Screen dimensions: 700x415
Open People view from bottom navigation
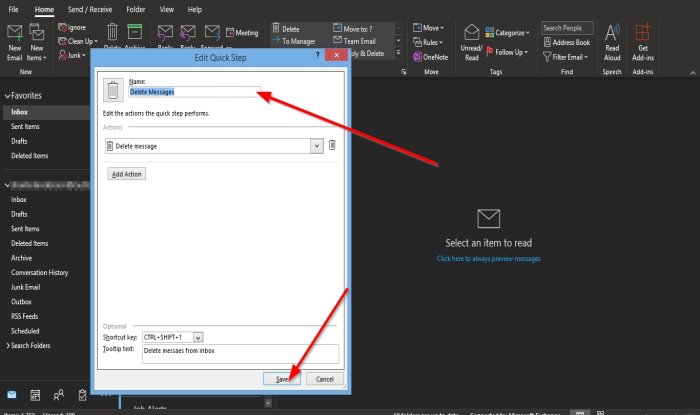click(59, 394)
